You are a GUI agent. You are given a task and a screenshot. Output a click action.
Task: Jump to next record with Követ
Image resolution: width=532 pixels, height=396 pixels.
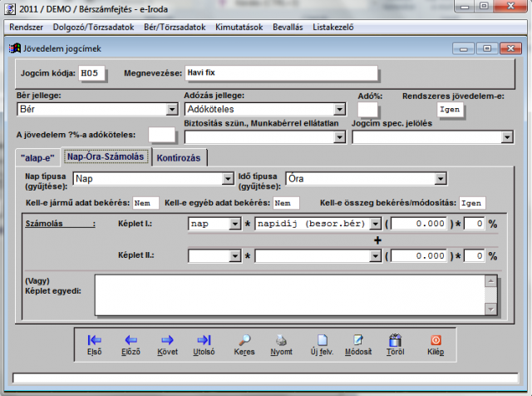pyautogui.click(x=167, y=344)
